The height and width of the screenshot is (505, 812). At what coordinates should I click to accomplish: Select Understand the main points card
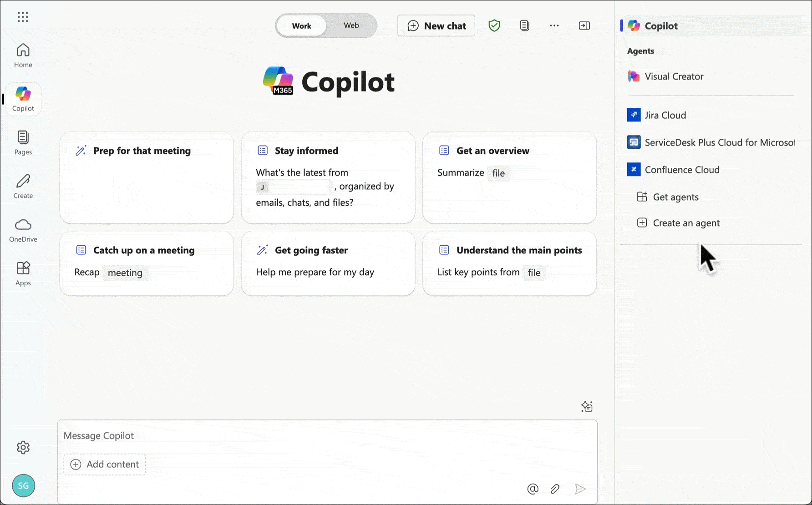(x=509, y=264)
